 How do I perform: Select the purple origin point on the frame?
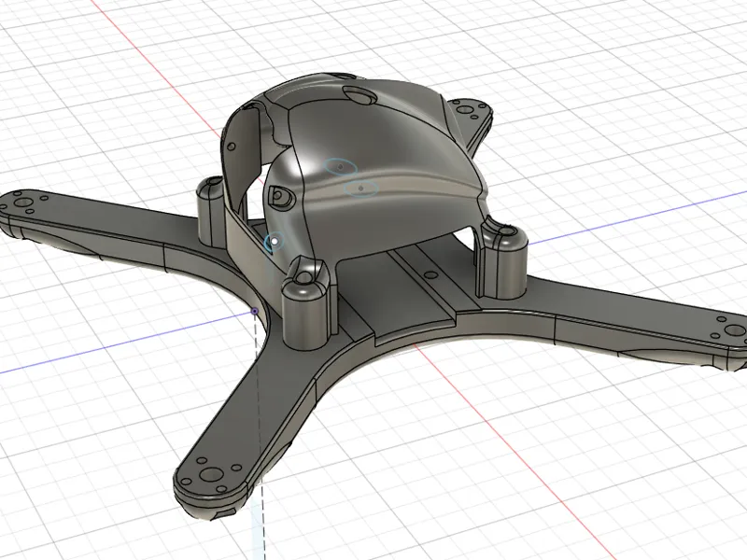click(x=255, y=312)
